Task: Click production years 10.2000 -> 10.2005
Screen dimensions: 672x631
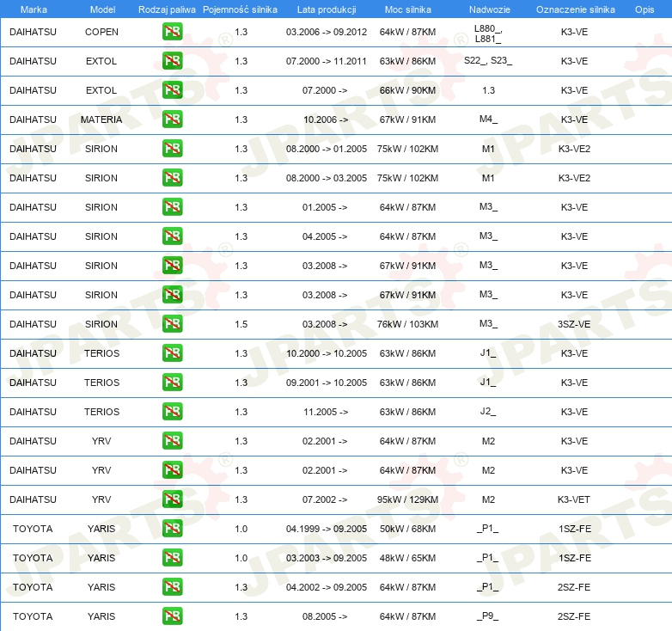Action: [327, 353]
